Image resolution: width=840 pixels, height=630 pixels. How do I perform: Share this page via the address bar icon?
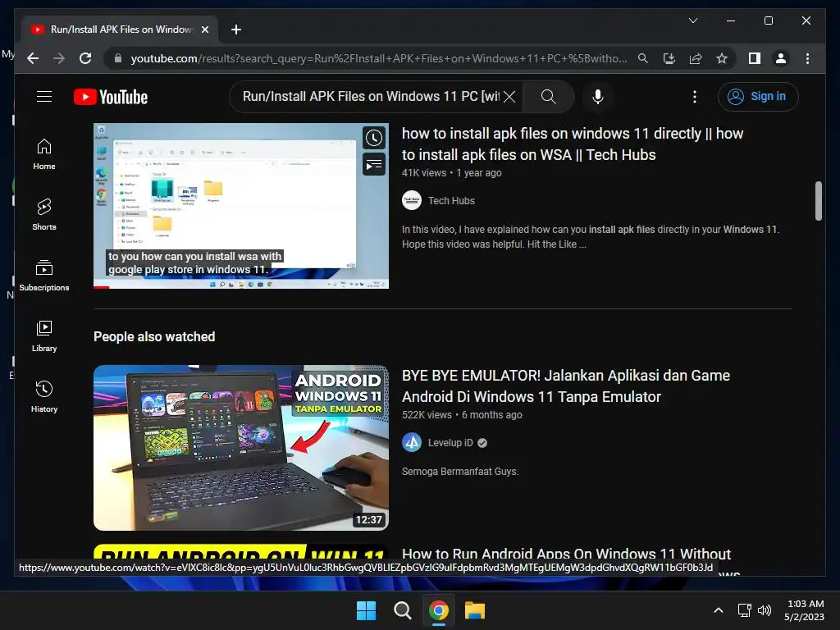[696, 58]
